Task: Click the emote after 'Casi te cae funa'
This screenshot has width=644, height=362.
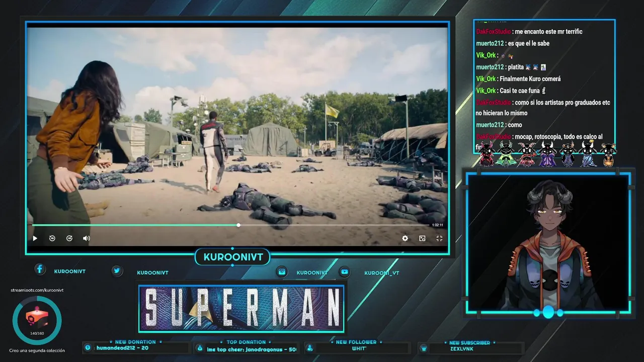Action: [x=544, y=91]
